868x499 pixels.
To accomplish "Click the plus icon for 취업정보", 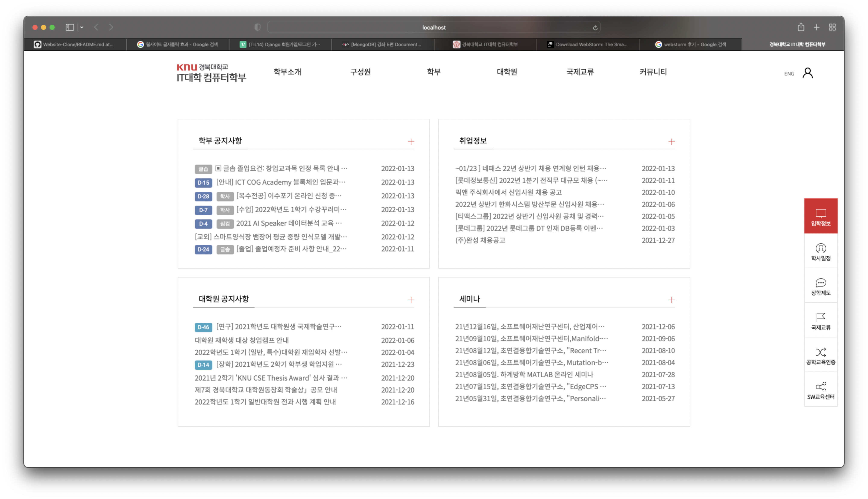I will pos(671,142).
